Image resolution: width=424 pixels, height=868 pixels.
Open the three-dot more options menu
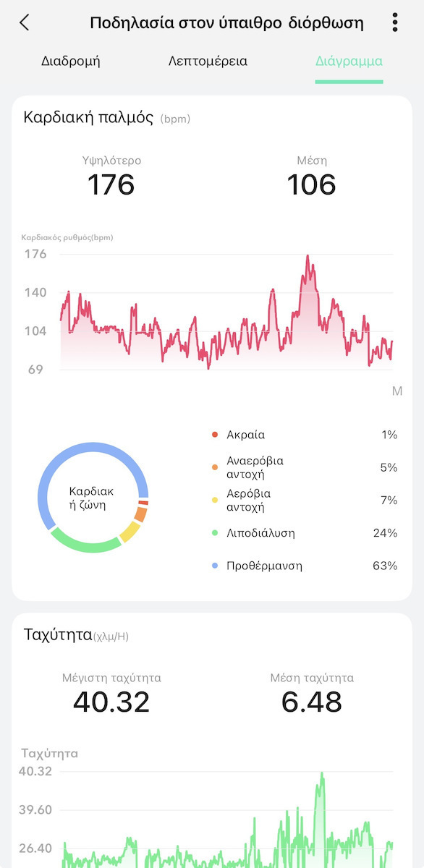tap(394, 22)
